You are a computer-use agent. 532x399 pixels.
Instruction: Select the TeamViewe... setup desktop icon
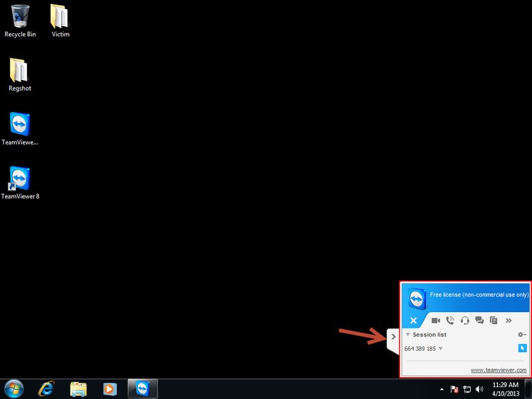19,129
